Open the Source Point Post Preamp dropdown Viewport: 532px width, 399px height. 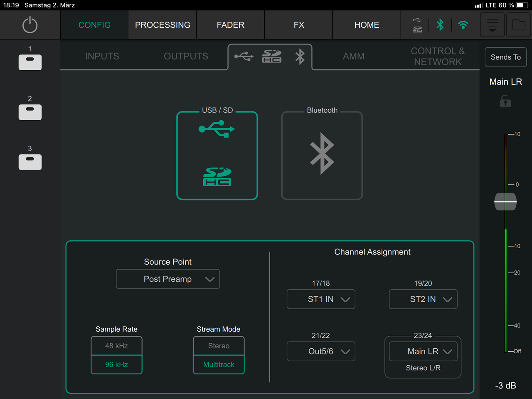(x=168, y=279)
